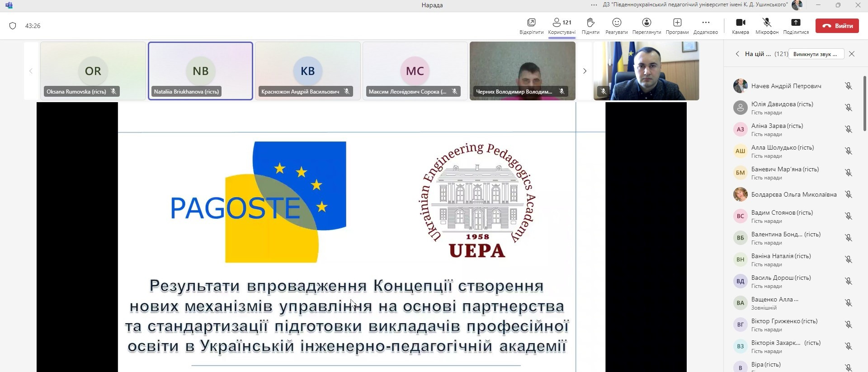868x372 pixels.
Task: Click mic icon for Ваніна Наталія
Action: pos(849,259)
